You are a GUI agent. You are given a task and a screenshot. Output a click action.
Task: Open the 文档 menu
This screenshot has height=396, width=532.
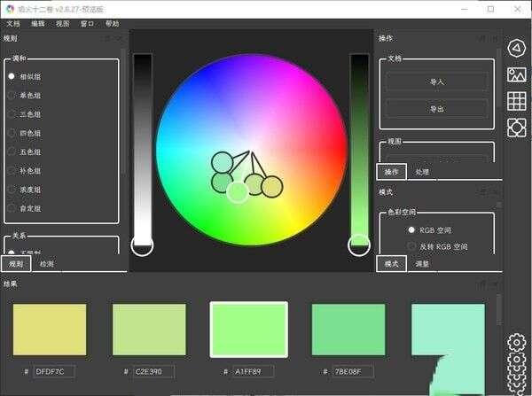click(12, 24)
